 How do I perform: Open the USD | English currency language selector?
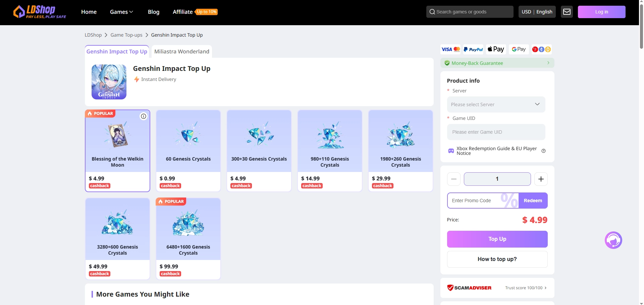pyautogui.click(x=537, y=12)
